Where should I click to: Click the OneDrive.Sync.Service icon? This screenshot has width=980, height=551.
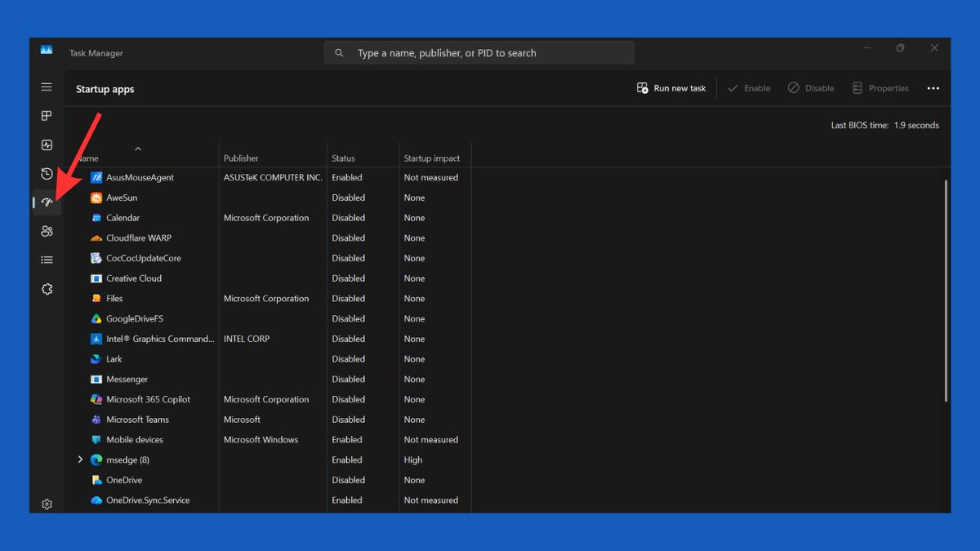point(96,500)
